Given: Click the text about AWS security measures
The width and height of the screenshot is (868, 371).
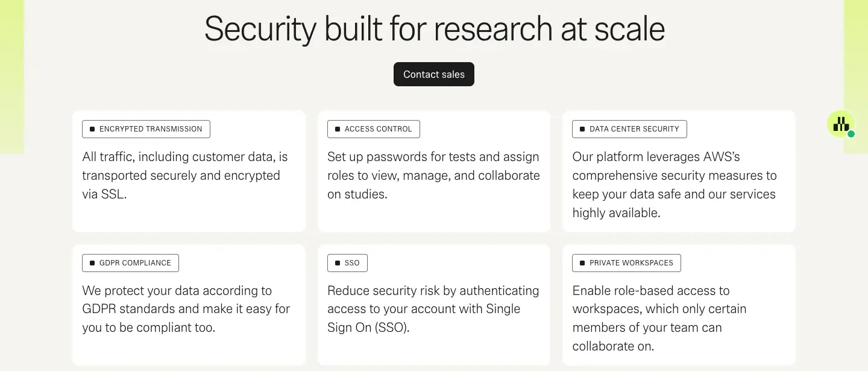Looking at the screenshot, I should [x=675, y=185].
